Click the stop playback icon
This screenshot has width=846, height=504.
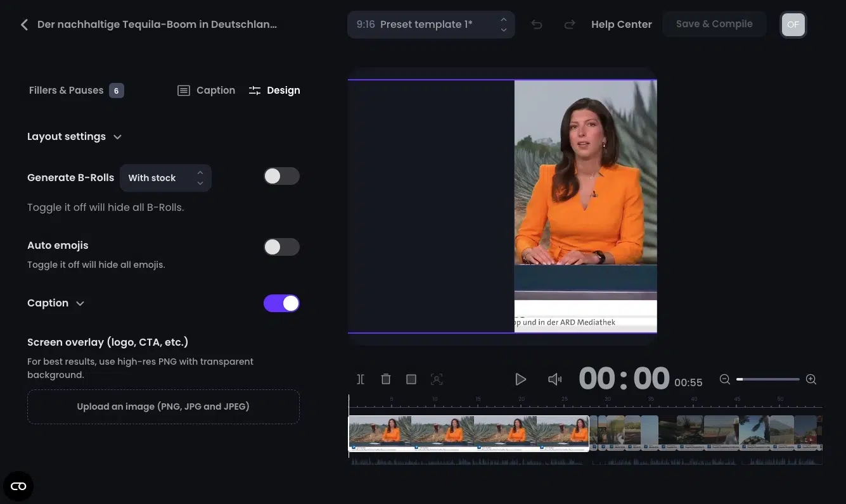pos(411,379)
